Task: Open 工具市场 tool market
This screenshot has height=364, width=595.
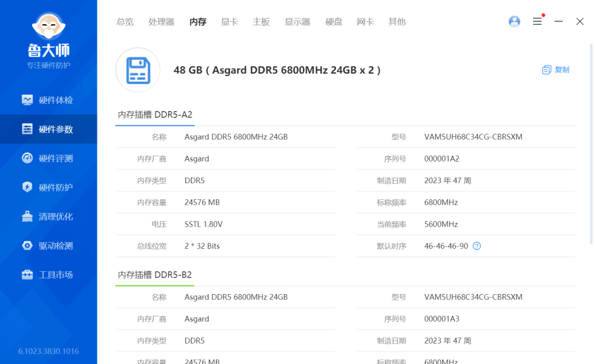Action: (x=48, y=274)
